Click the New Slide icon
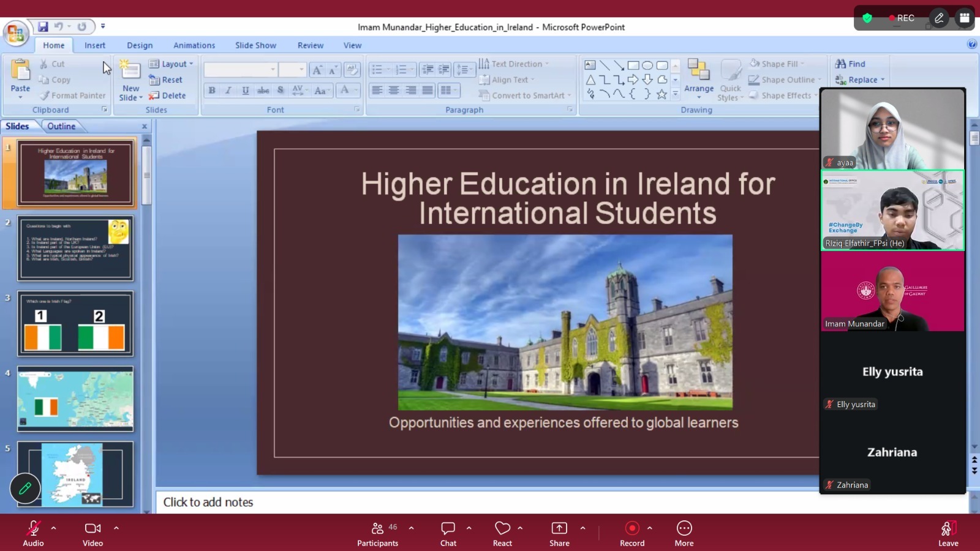The height and width of the screenshot is (551, 980). coord(130,70)
